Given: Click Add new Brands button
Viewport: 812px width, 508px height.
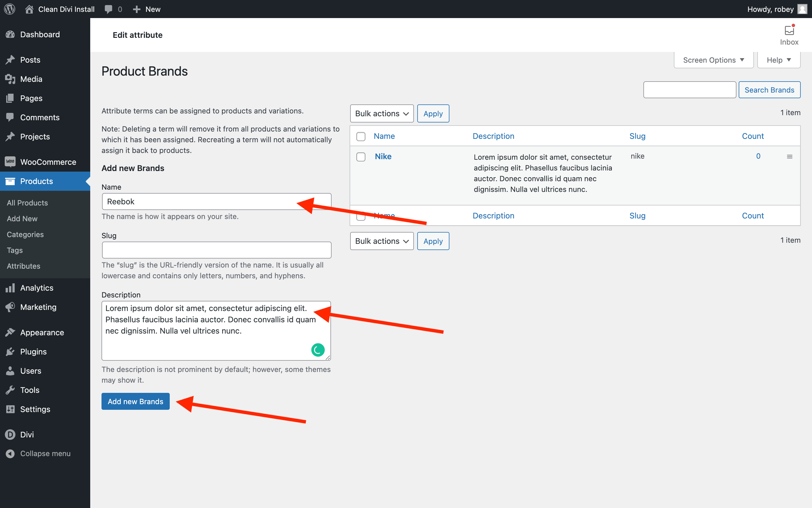Looking at the screenshot, I should tap(136, 401).
